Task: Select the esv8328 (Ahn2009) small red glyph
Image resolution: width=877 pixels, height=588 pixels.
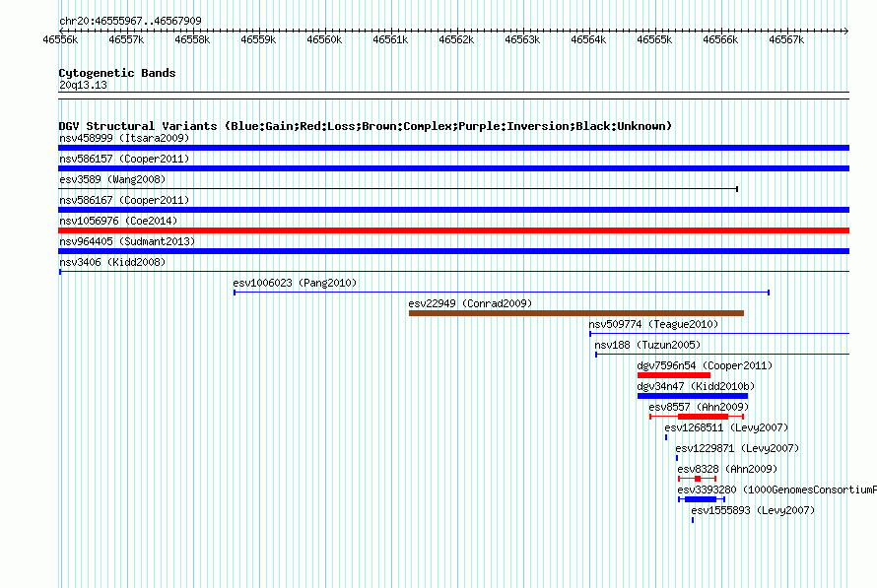Action: pos(697,479)
